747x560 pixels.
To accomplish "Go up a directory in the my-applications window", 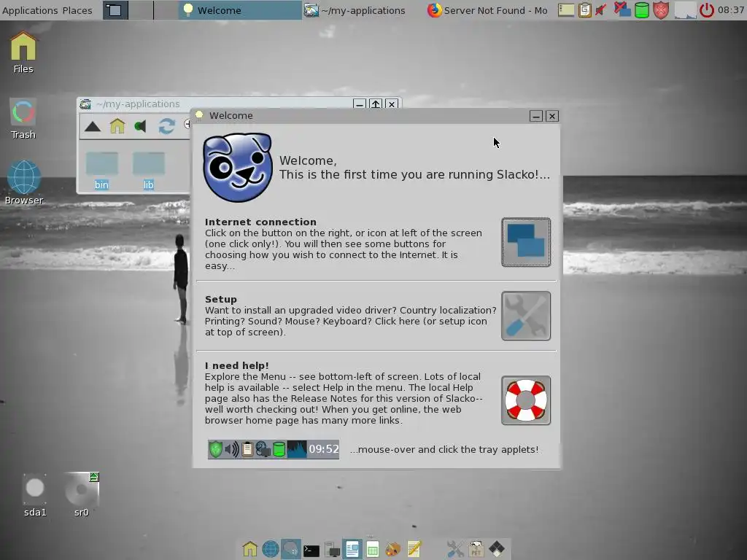I will [93, 127].
